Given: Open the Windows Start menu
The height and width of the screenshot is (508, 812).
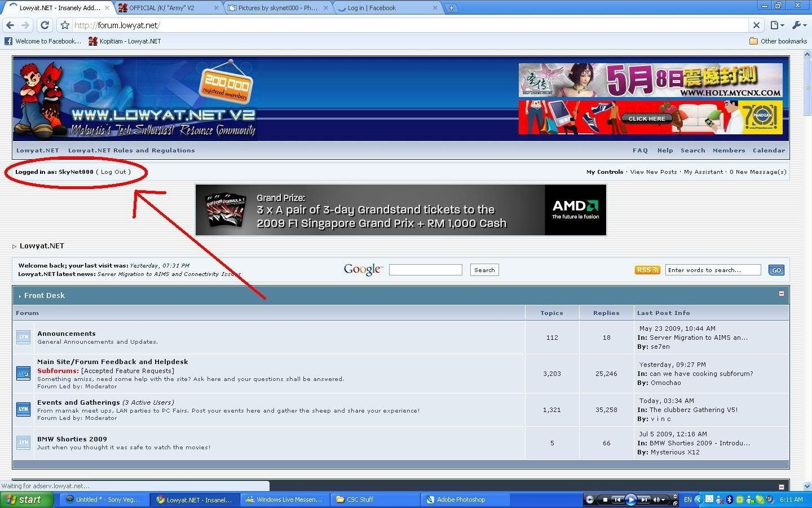Looking at the screenshot, I should pos(25,500).
